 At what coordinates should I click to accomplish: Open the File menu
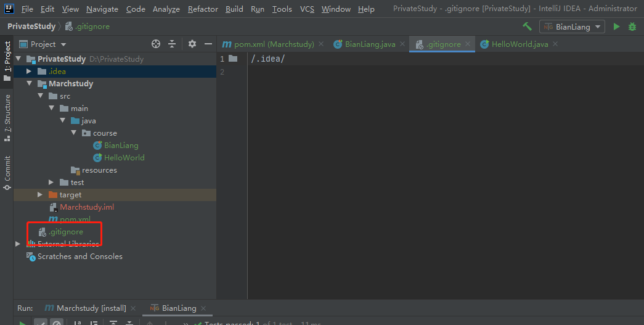tap(27, 9)
